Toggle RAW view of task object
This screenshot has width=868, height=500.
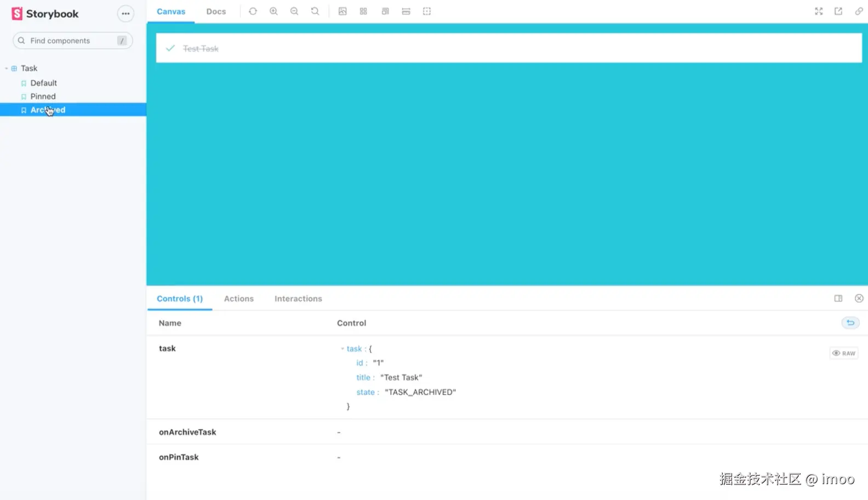(844, 353)
